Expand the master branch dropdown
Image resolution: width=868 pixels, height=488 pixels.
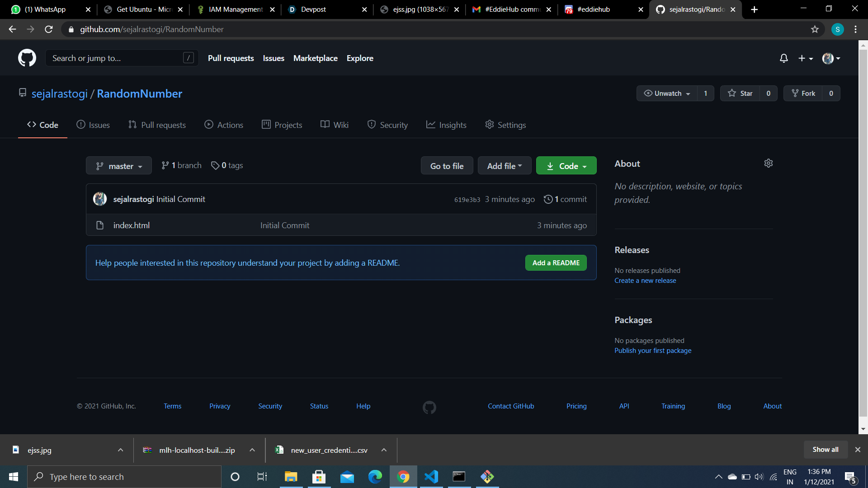coord(119,166)
